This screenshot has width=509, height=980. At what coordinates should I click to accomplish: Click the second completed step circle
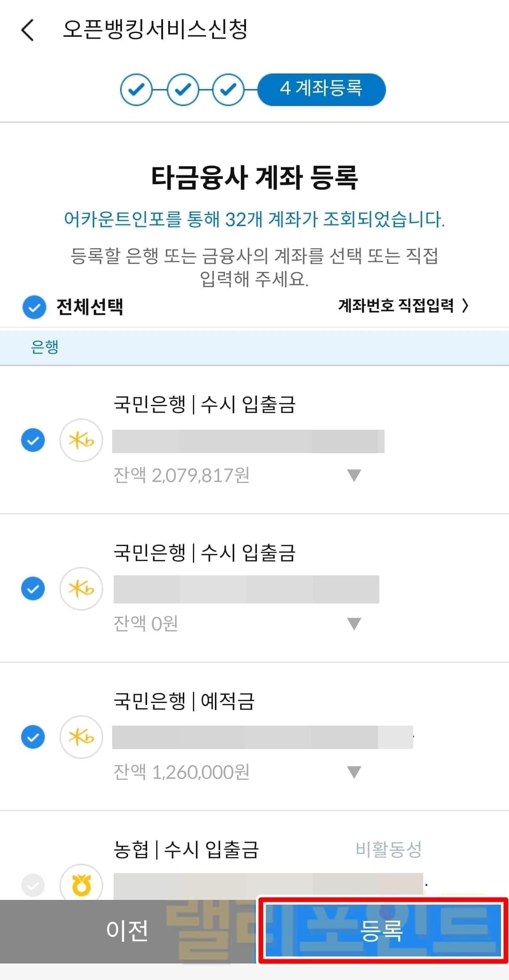(x=182, y=89)
